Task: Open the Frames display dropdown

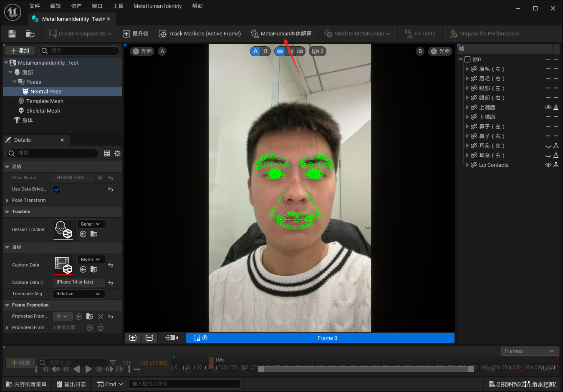Action: tap(530, 351)
